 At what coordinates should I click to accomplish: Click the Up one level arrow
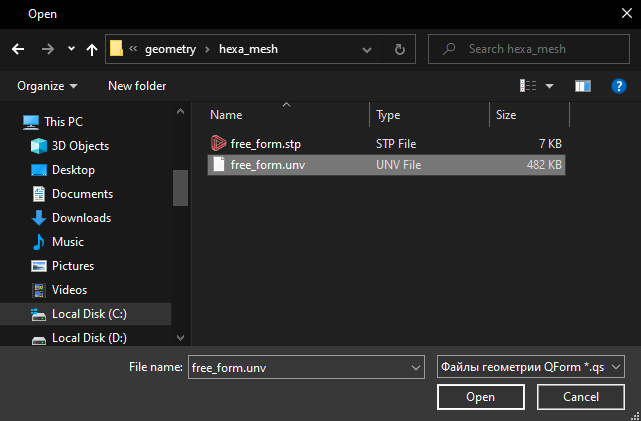coord(92,48)
